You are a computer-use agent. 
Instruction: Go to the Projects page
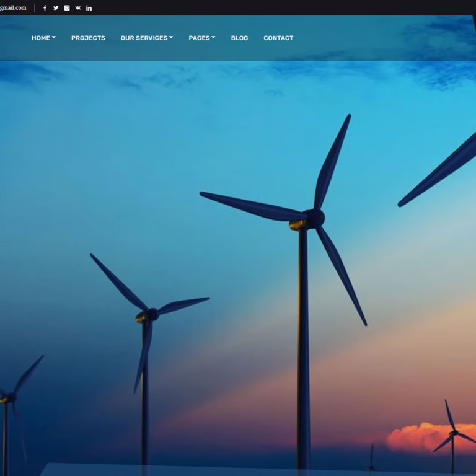tap(89, 38)
